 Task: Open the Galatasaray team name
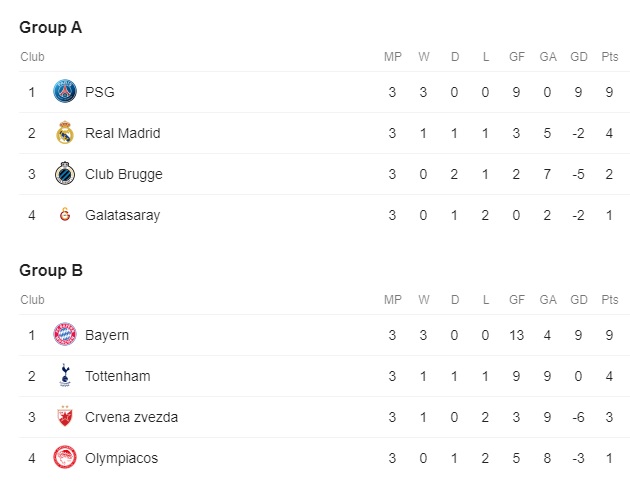[x=123, y=215]
